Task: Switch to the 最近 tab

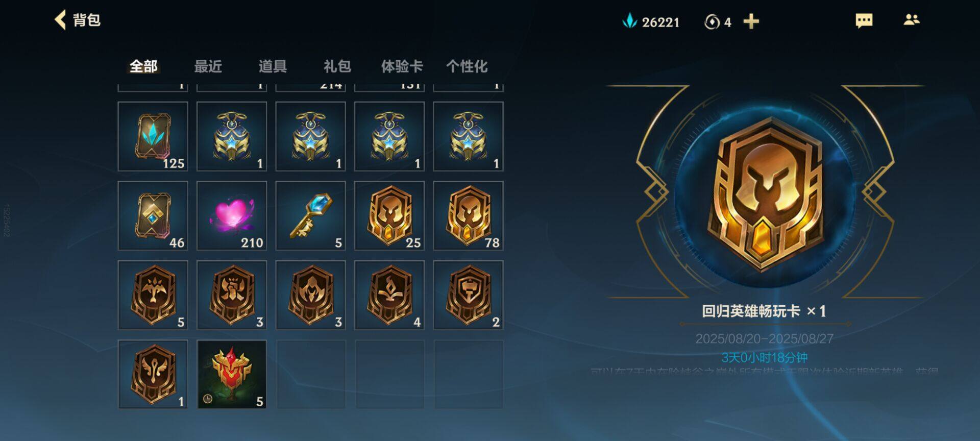Action: tap(208, 66)
